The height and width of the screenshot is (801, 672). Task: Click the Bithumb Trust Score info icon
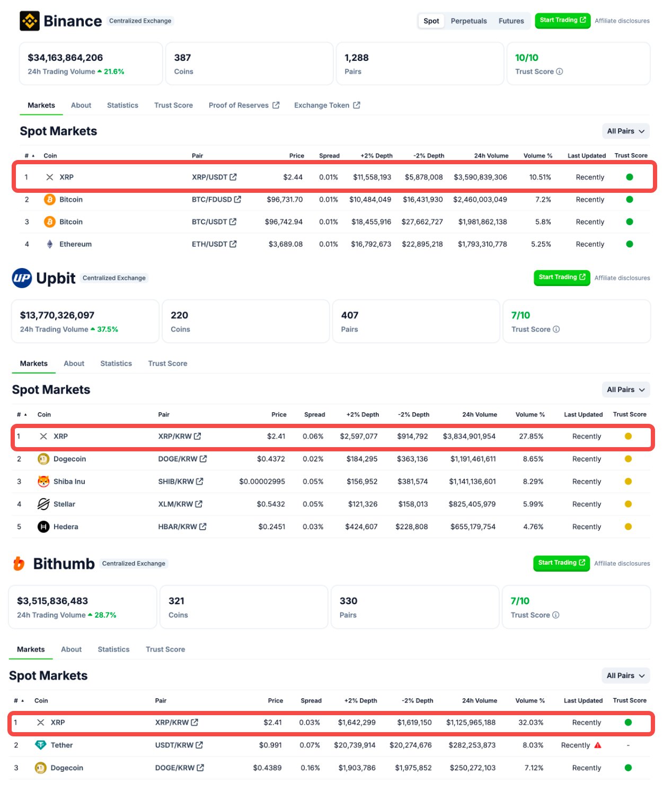click(556, 615)
